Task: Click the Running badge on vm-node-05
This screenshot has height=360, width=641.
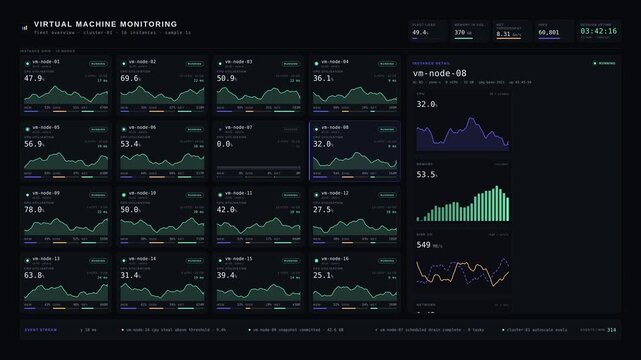Action: [98, 130]
